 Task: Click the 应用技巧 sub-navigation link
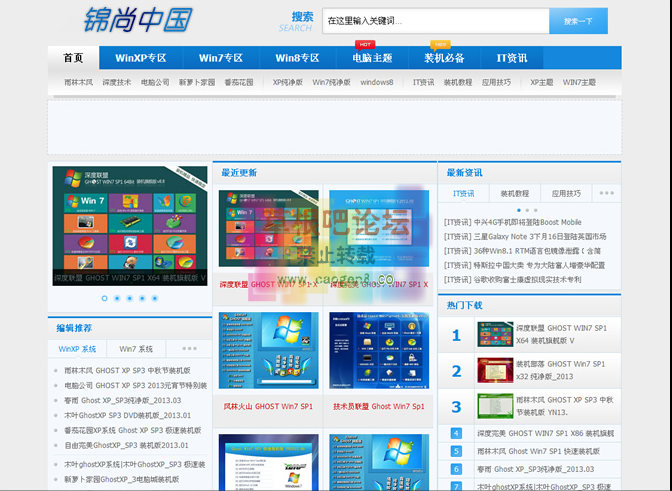(x=496, y=82)
